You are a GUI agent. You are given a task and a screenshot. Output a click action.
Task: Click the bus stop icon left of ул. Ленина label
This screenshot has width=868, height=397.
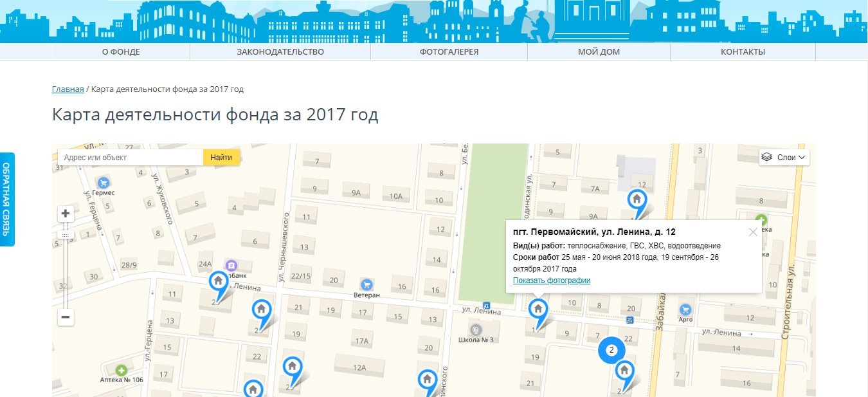(487, 306)
